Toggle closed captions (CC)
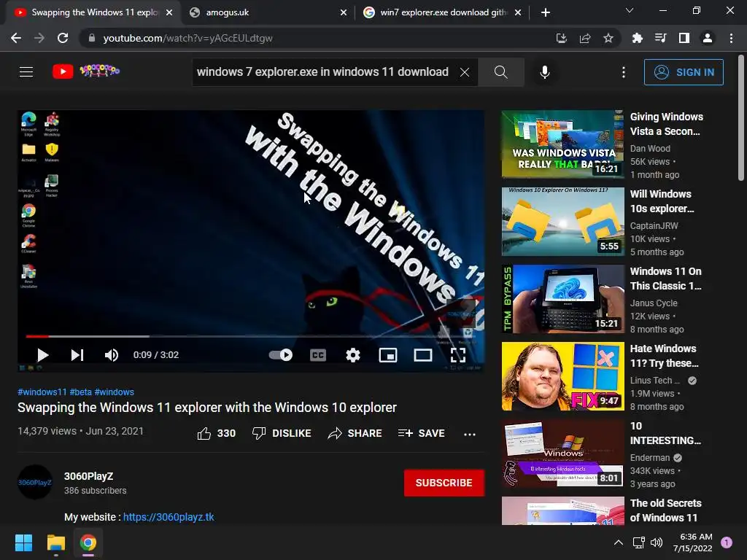 pyautogui.click(x=318, y=355)
